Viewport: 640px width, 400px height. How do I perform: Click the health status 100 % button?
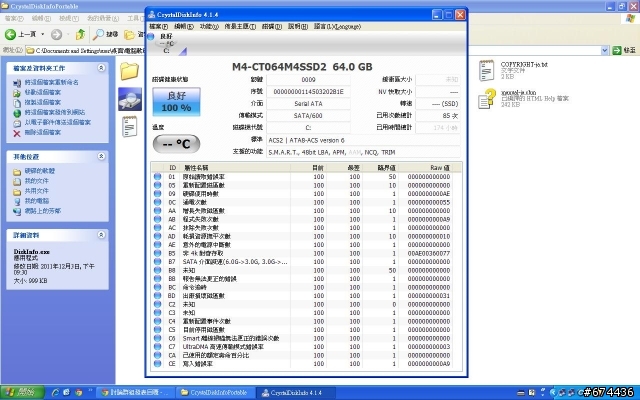coord(176,102)
